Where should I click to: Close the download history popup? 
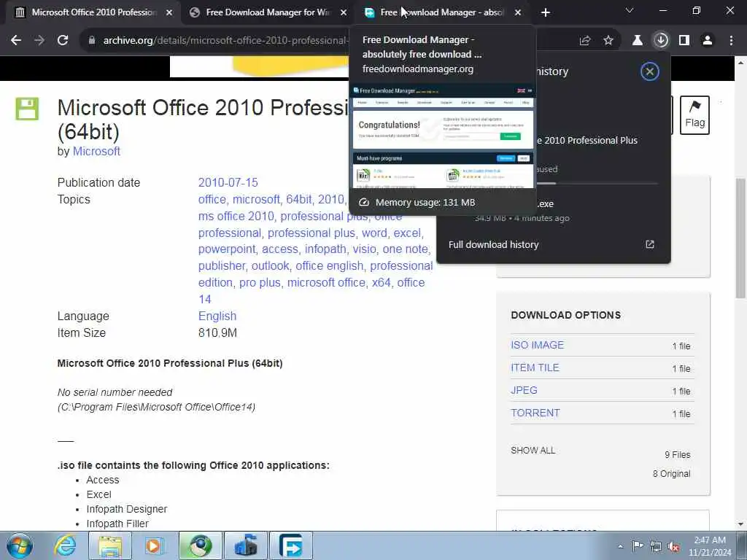650,71
